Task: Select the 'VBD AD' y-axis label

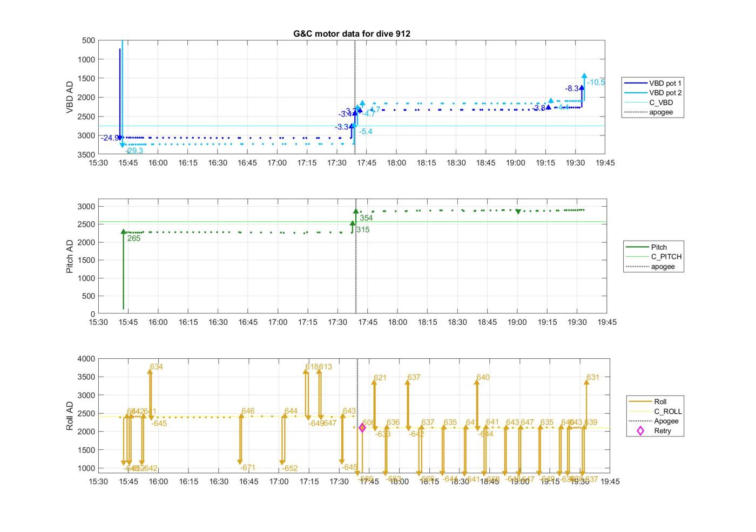Action: [x=70, y=97]
